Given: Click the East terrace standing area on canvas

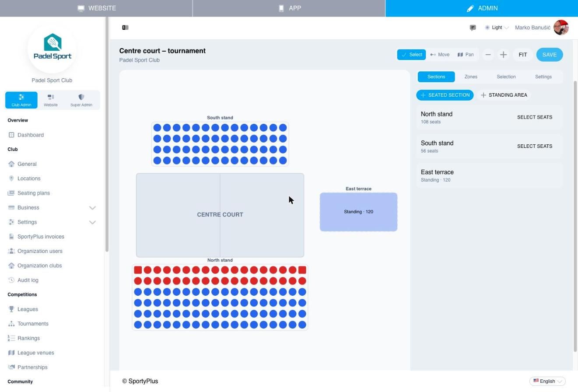Looking at the screenshot, I should tap(358, 212).
